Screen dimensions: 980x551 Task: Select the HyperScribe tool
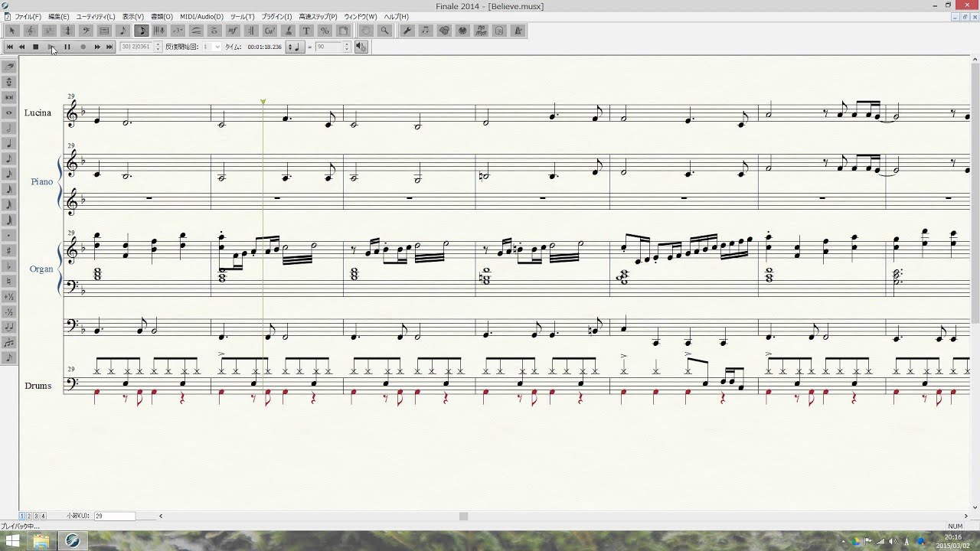pyautogui.click(x=159, y=31)
